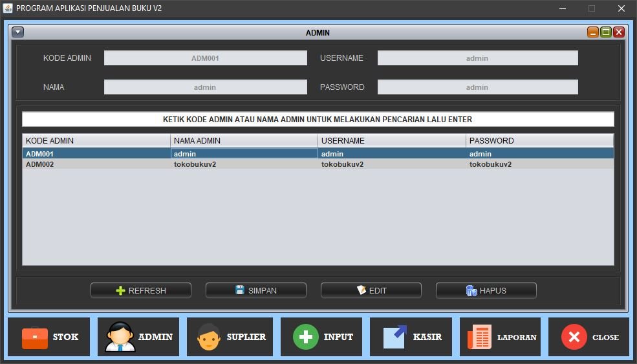The image size is (637, 364).
Task: Click the search field for admin lookup
Action: [318, 120]
